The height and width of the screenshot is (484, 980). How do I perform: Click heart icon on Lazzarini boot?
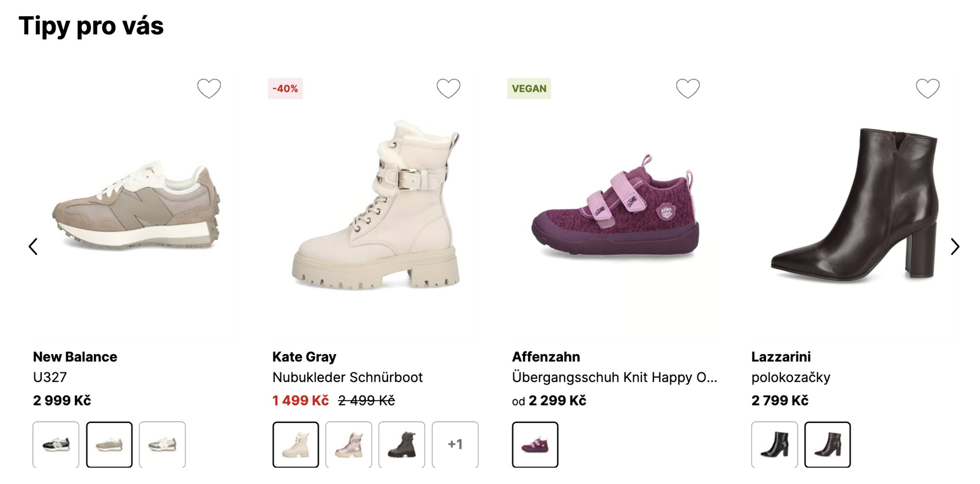tap(927, 88)
